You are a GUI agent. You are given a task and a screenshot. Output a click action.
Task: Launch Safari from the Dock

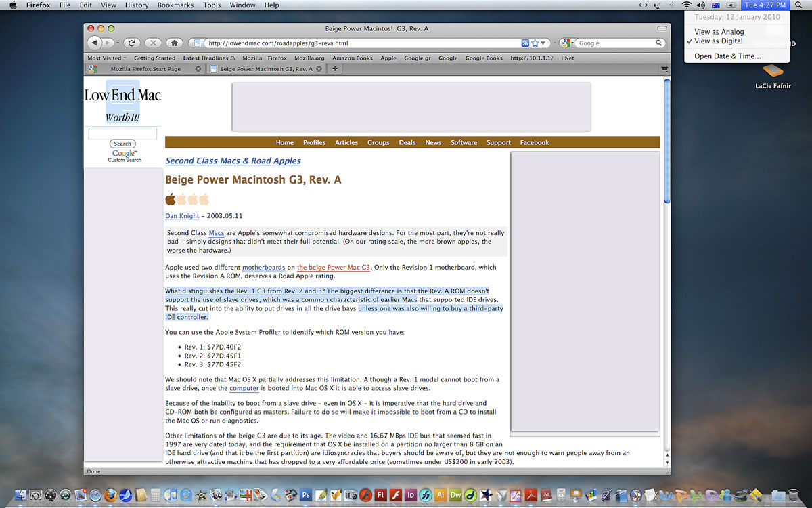pyautogui.click(x=95, y=495)
